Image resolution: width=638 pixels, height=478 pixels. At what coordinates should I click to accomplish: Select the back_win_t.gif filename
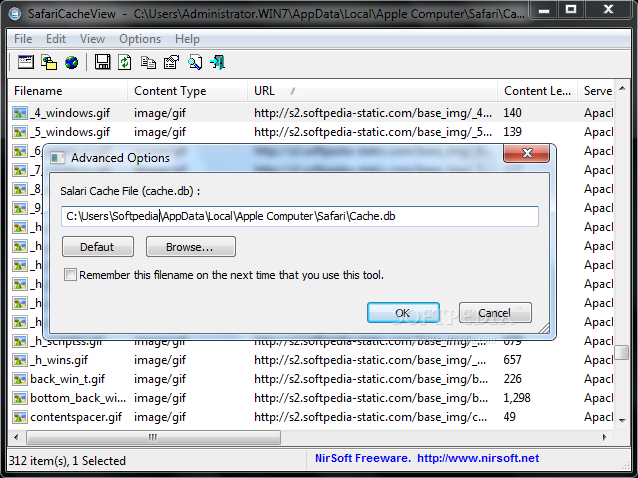[x=68, y=379]
